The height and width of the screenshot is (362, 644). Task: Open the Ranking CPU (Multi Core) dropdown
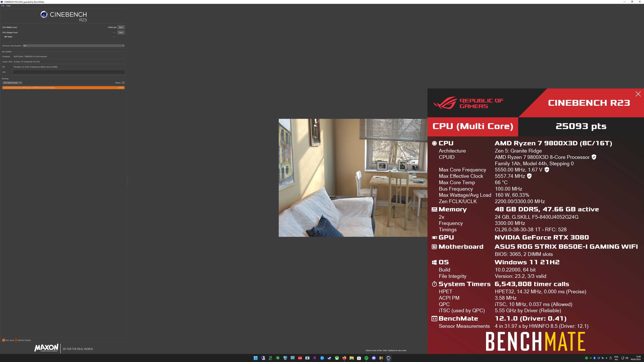12,83
